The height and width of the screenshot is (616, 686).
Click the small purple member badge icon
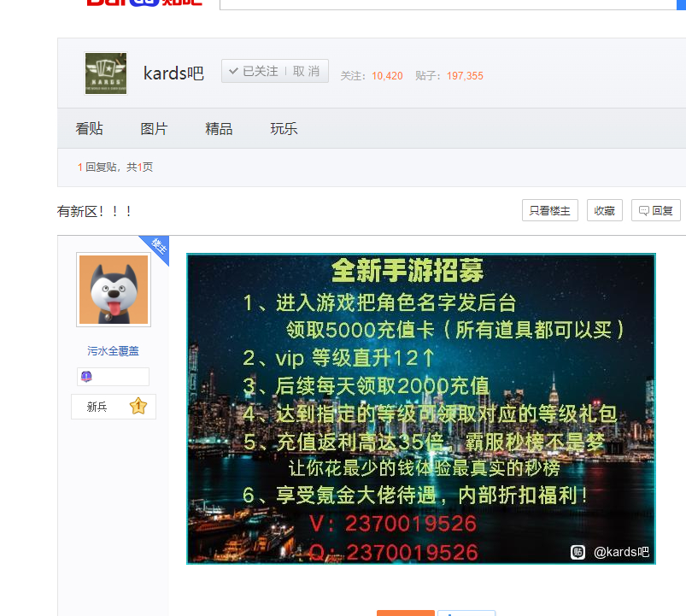click(x=86, y=377)
